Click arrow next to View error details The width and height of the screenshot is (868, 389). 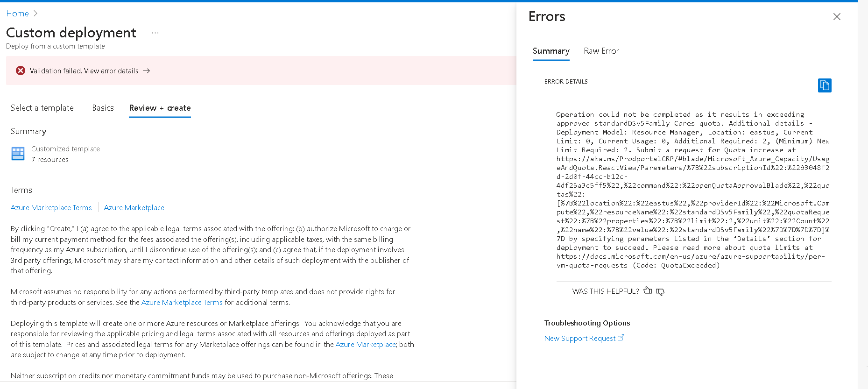tap(146, 71)
